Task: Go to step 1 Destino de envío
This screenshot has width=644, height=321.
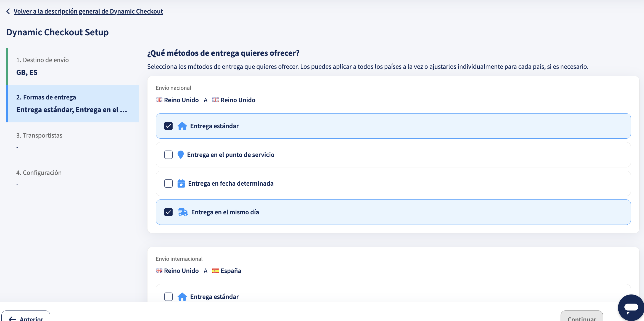Action: pos(73,66)
